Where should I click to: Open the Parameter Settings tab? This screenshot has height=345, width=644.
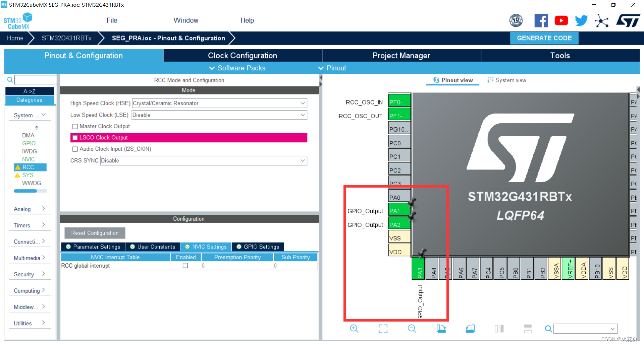pyautogui.click(x=93, y=247)
